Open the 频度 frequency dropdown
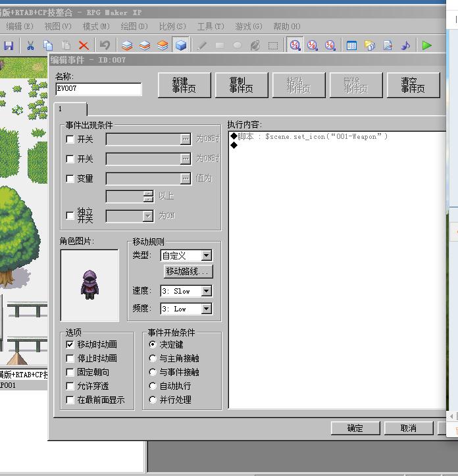The height and width of the screenshot is (476, 458). tap(207, 309)
